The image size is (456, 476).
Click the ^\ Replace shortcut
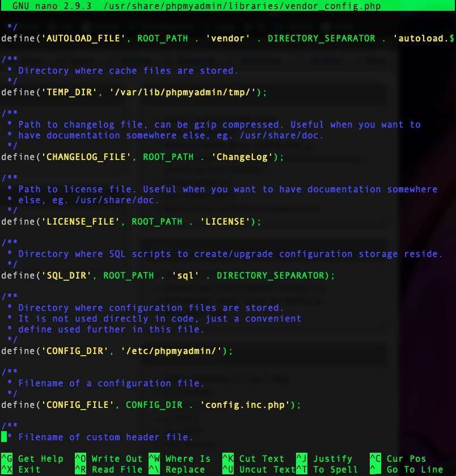coord(177,469)
